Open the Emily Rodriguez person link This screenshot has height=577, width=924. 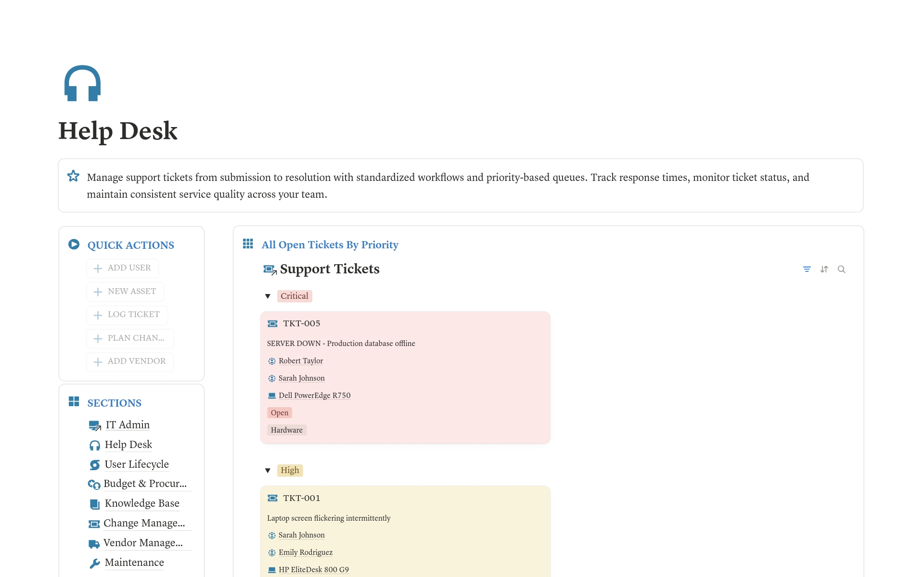[306, 552]
